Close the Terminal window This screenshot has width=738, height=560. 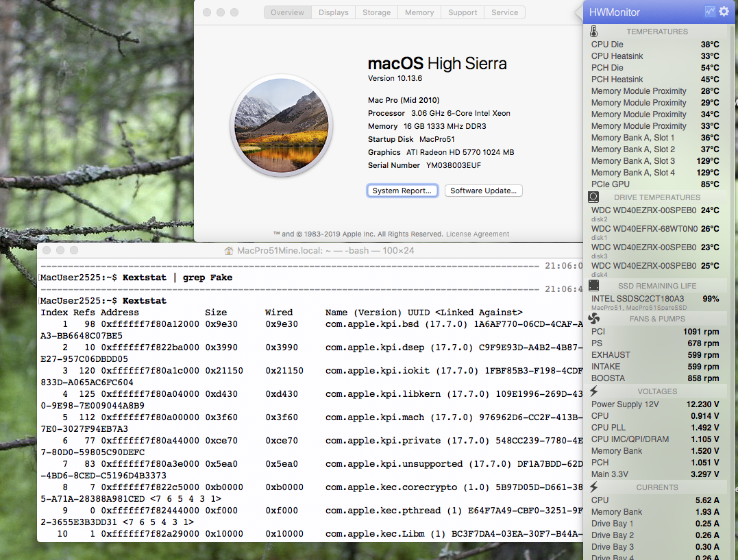coord(47,250)
